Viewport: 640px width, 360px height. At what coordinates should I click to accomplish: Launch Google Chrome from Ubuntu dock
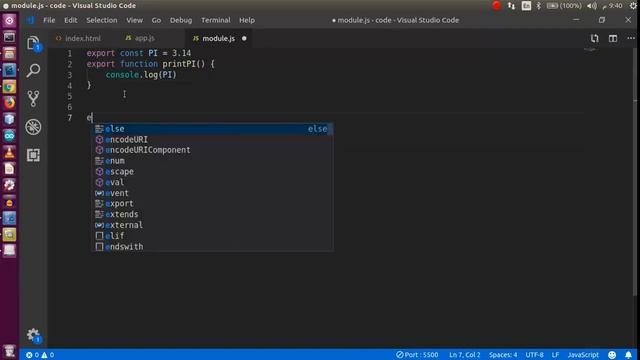point(9,87)
